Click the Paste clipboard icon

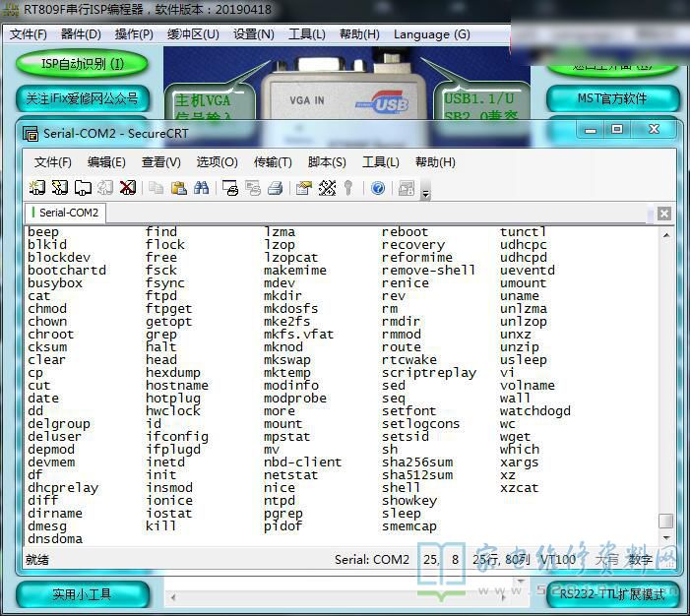[x=179, y=188]
